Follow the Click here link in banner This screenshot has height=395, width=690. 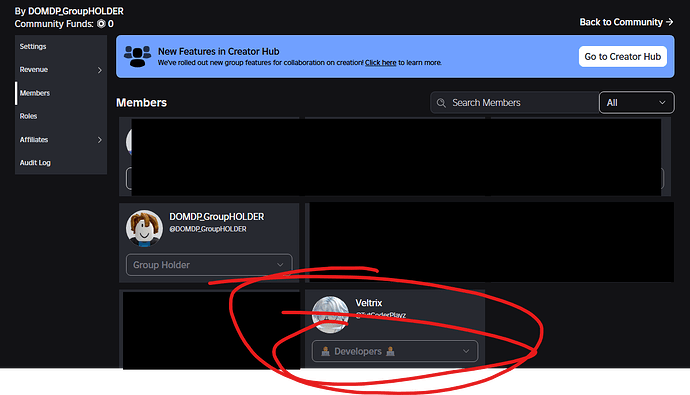(381, 62)
